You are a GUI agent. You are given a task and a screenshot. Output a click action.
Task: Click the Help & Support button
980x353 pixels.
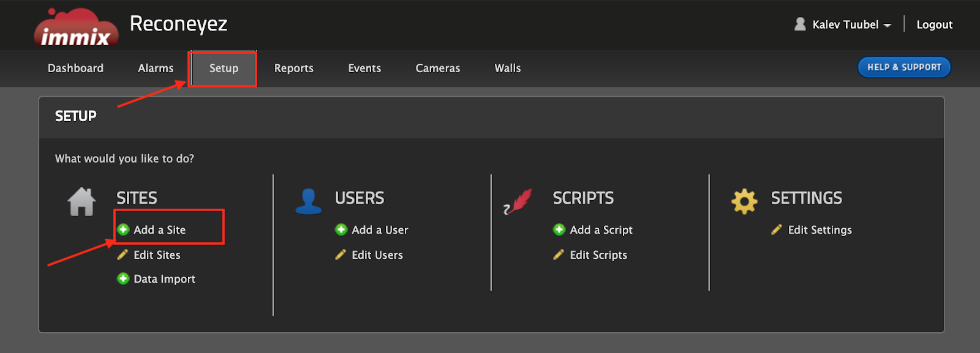pos(904,67)
